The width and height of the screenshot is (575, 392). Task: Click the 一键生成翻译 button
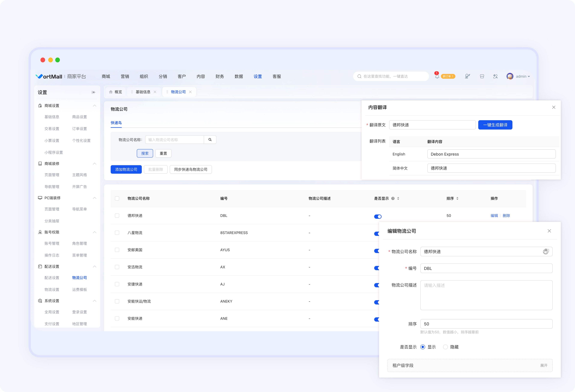495,125
